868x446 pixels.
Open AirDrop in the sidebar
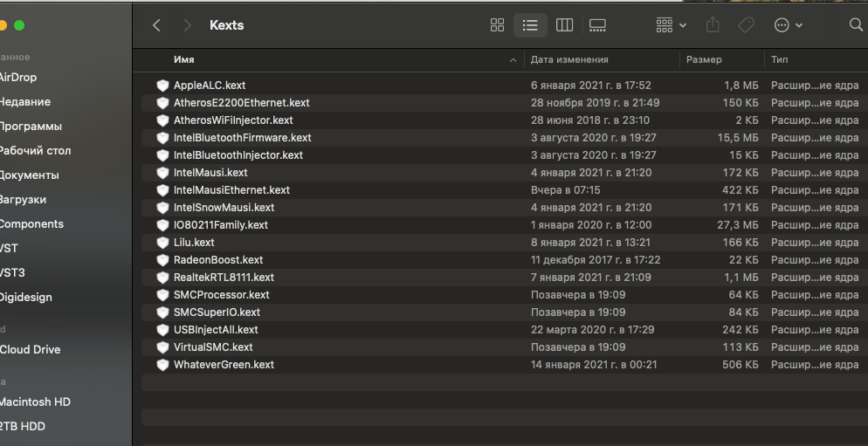(x=17, y=78)
